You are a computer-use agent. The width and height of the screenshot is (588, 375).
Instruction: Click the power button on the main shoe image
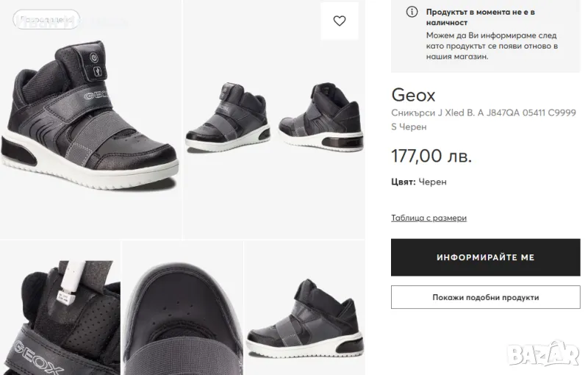pyautogui.click(x=94, y=57)
